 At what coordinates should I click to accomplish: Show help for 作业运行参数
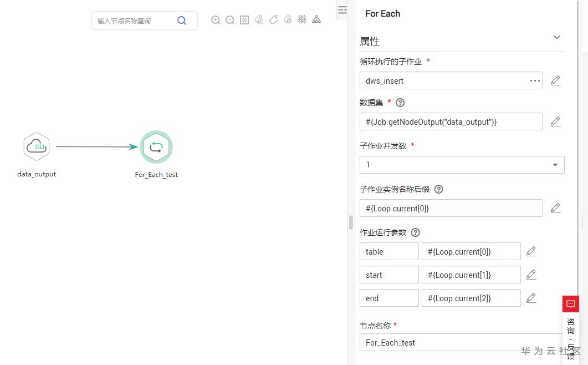click(x=415, y=232)
